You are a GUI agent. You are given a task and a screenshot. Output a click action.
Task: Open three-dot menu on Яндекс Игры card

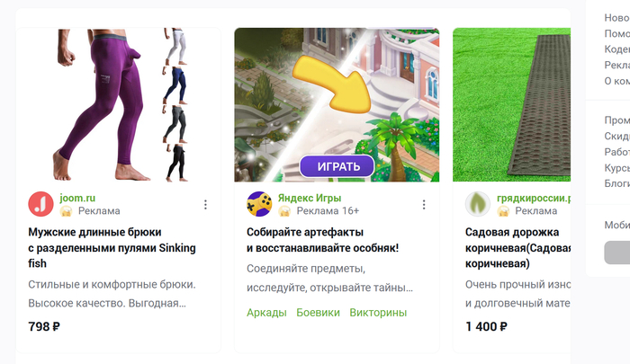424,205
